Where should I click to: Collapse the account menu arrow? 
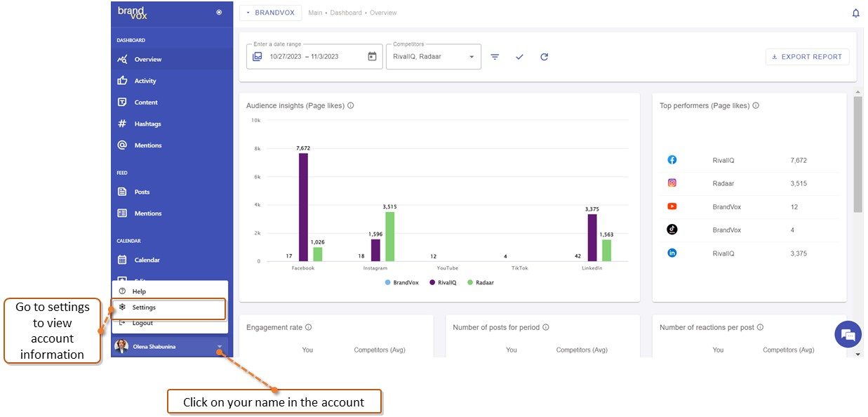220,347
